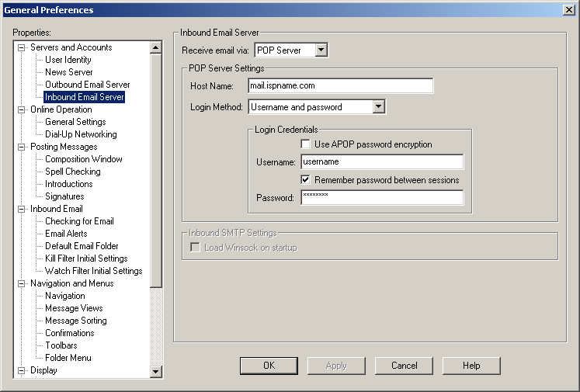Click the Cancel button
Viewport: 580px width, 392px height.
pyautogui.click(x=404, y=366)
